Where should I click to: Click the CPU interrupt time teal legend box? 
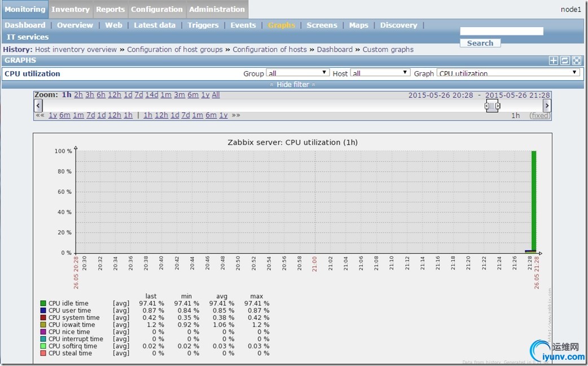tap(43, 339)
